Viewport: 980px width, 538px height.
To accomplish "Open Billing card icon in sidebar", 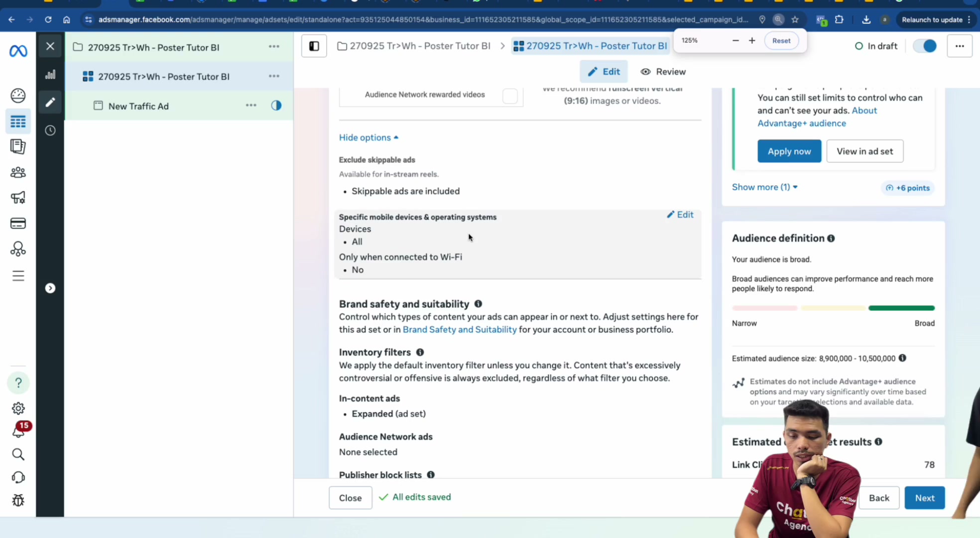I will tap(18, 223).
